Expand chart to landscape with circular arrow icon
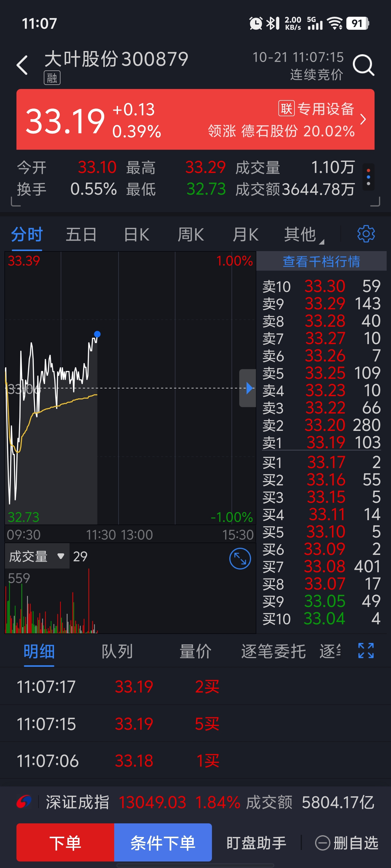The height and width of the screenshot is (868, 391). coord(240,559)
